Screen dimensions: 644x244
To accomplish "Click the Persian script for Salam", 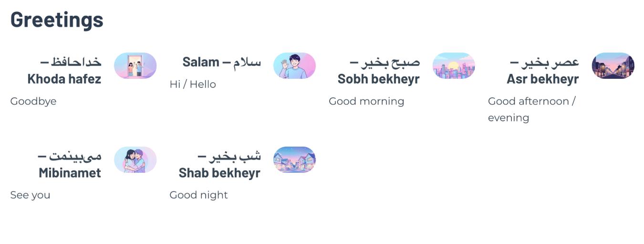I will pos(247,62).
